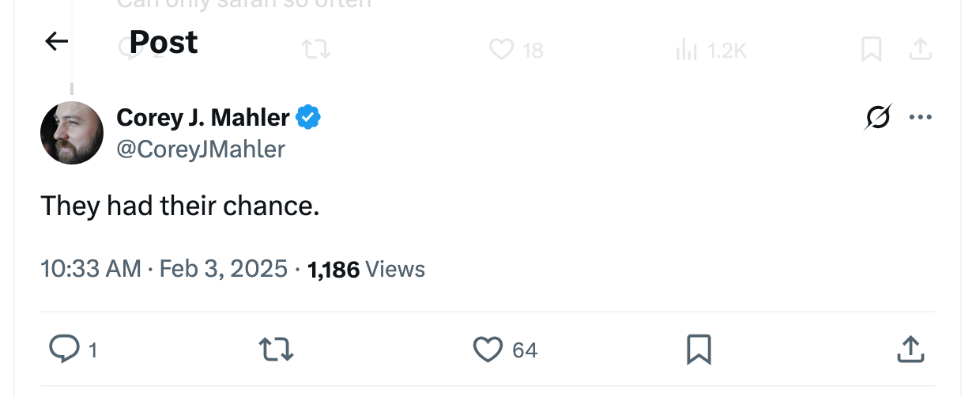Go back using the left arrow
Viewport: 980px width, 397px height.
[57, 41]
